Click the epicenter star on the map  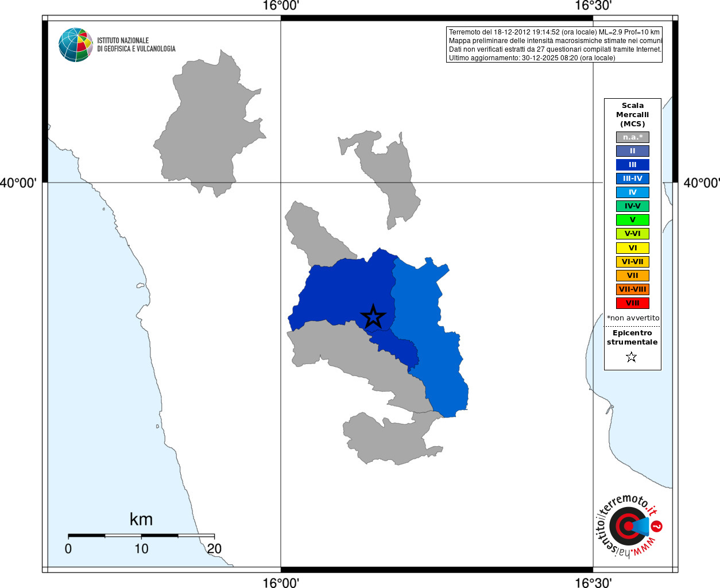pos(373,316)
